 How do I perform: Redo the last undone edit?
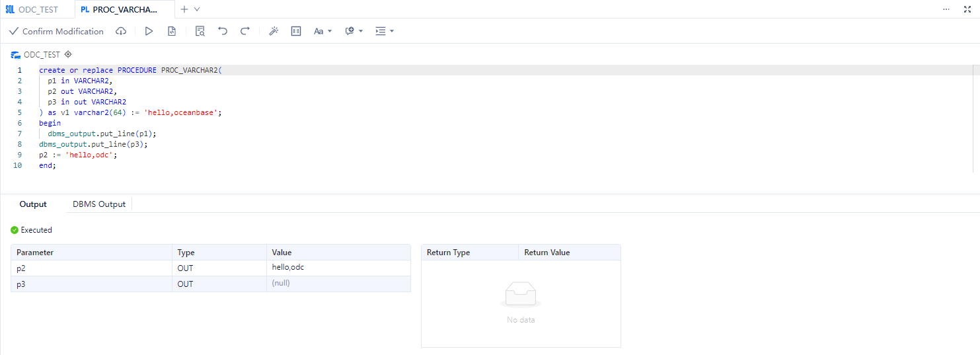(x=245, y=31)
